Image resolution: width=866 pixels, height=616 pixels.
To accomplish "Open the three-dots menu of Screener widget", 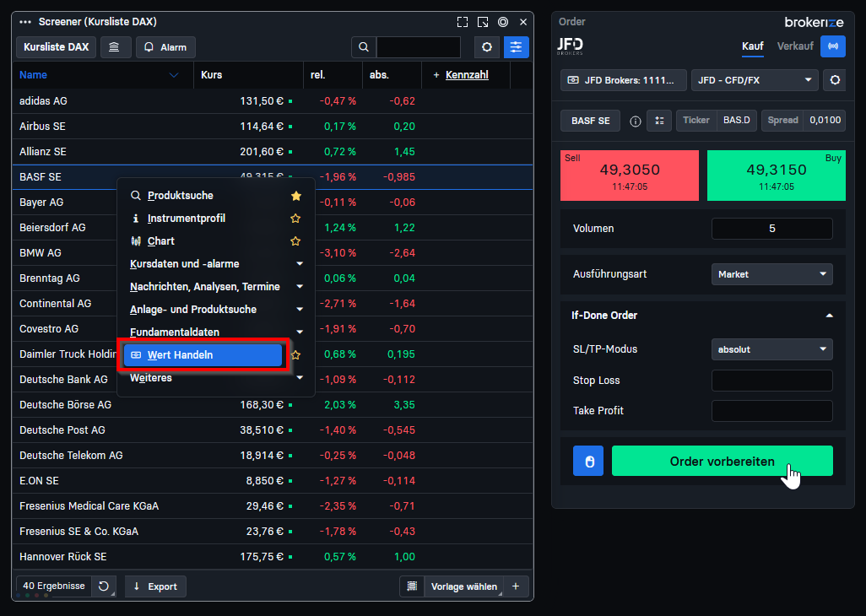I will 25,22.
